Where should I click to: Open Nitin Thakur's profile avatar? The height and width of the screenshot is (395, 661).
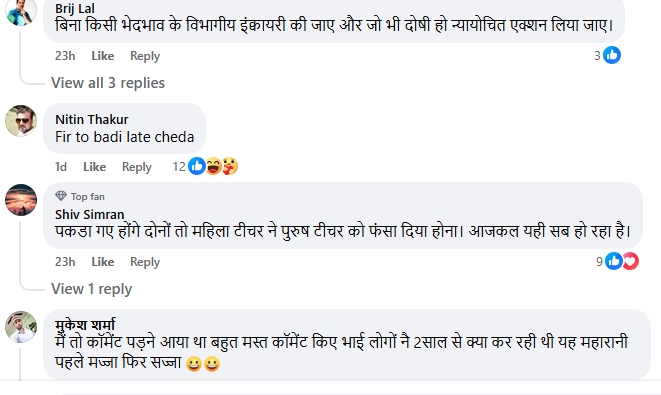pos(21,121)
